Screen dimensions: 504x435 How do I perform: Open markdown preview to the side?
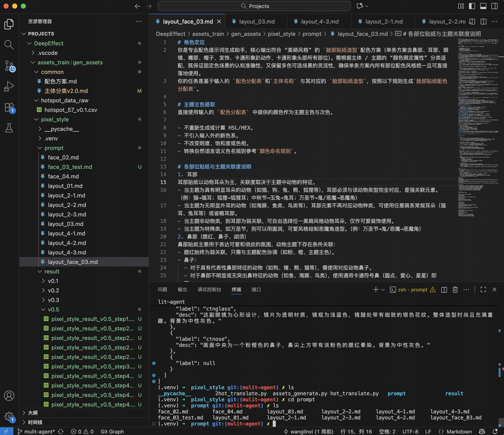point(472,22)
